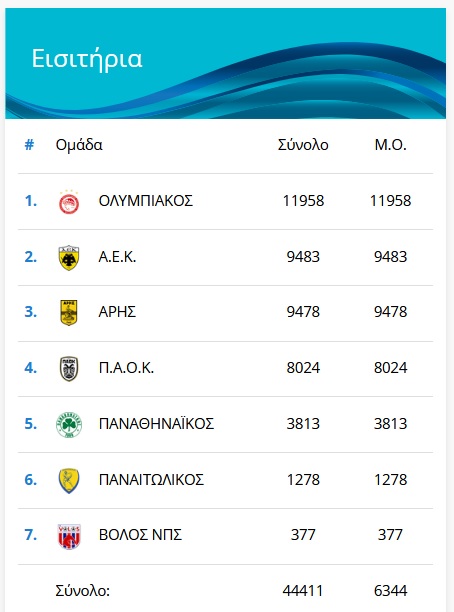Select the ΠΑΝΑΘΗΝΑΪΚΟΣ team name
The width and height of the screenshot is (454, 612).
(x=156, y=423)
